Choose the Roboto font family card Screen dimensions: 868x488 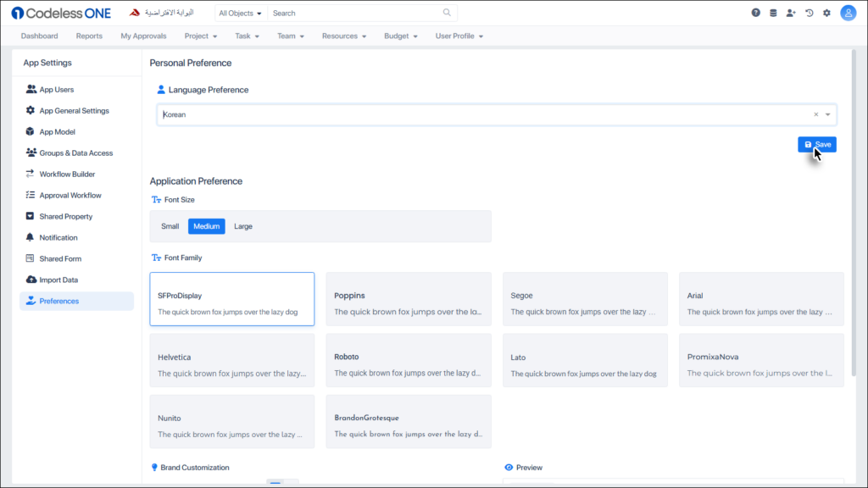click(x=409, y=360)
